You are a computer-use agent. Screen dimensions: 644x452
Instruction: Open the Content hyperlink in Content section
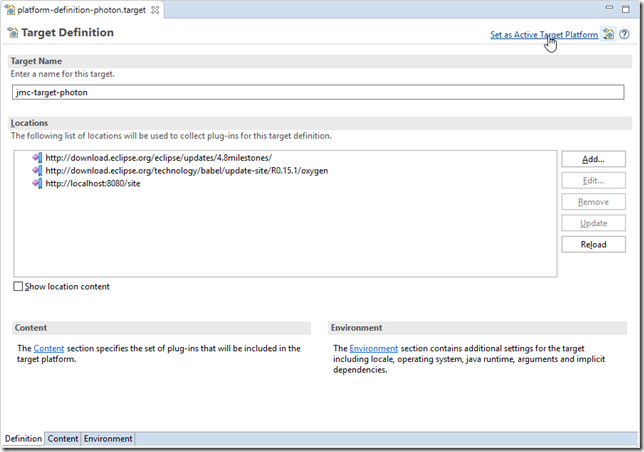coord(48,349)
